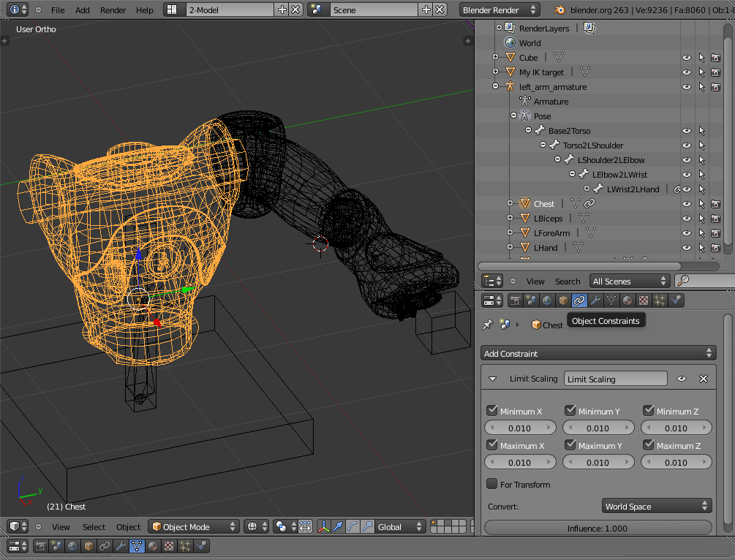Viewport: 735px width, 560px height.
Task: Uncheck the Maximum X checkbox
Action: (491, 444)
